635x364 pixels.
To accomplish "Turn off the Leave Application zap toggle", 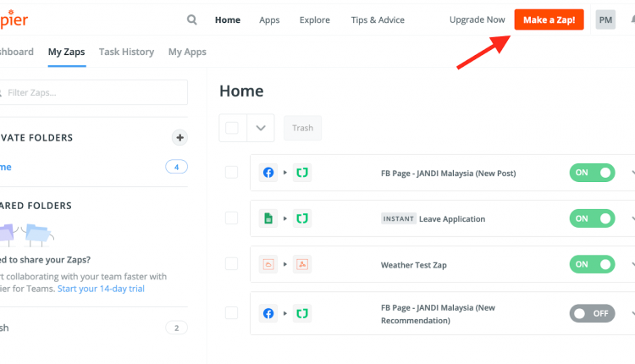I will (x=592, y=218).
